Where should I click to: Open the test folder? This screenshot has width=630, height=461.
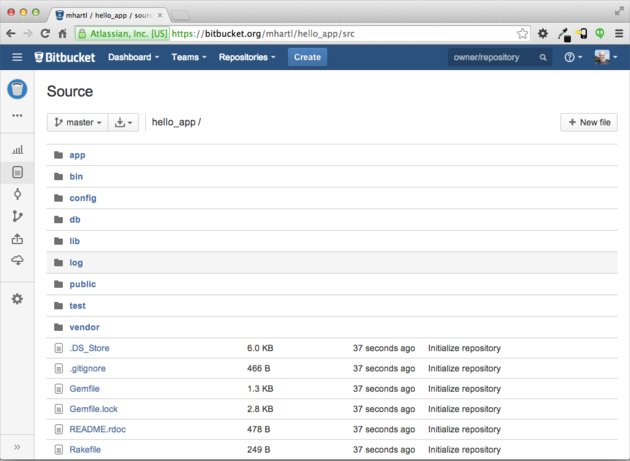click(x=77, y=306)
